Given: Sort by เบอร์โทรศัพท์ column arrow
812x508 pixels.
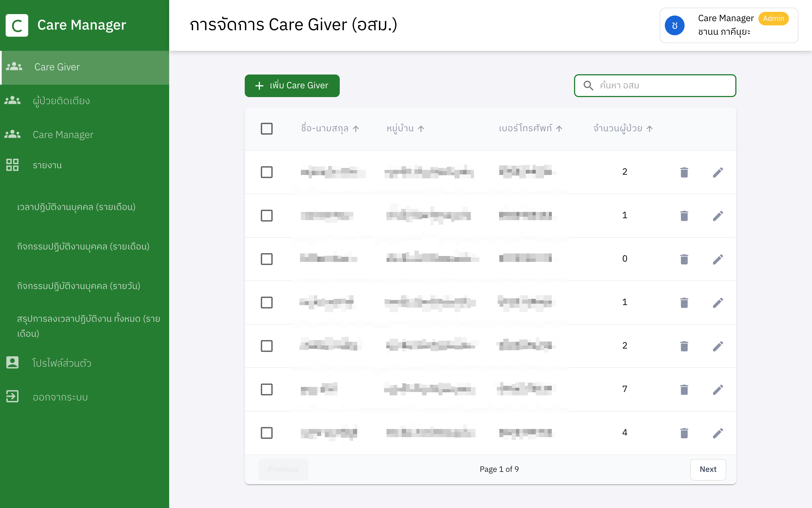Looking at the screenshot, I should click(559, 129).
